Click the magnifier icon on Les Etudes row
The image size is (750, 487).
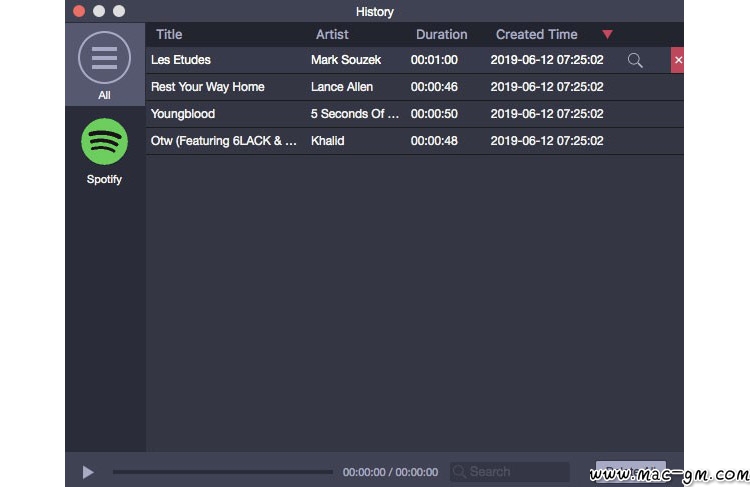click(635, 60)
